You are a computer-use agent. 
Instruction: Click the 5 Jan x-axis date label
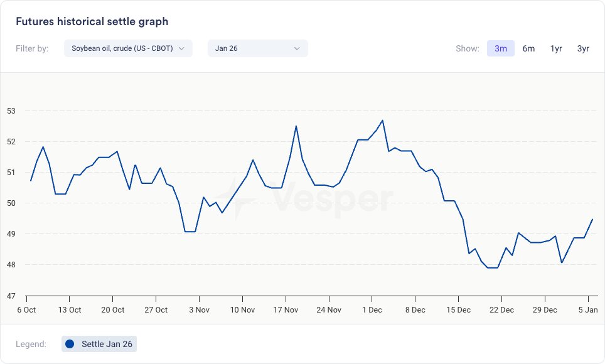(588, 310)
